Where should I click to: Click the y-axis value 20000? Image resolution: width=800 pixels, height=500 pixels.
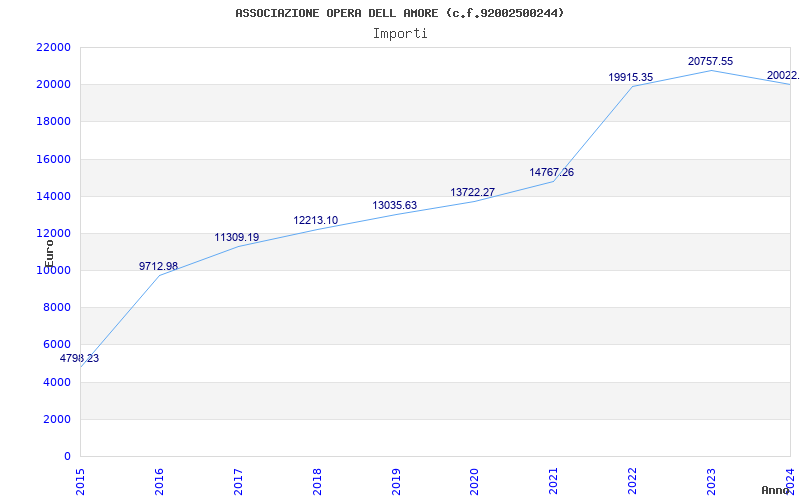click(53, 85)
